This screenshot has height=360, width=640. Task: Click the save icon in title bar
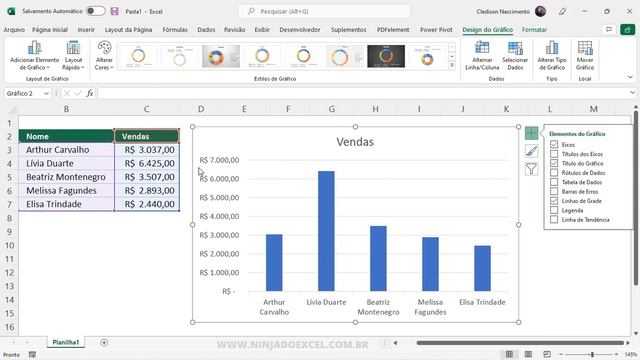(115, 11)
